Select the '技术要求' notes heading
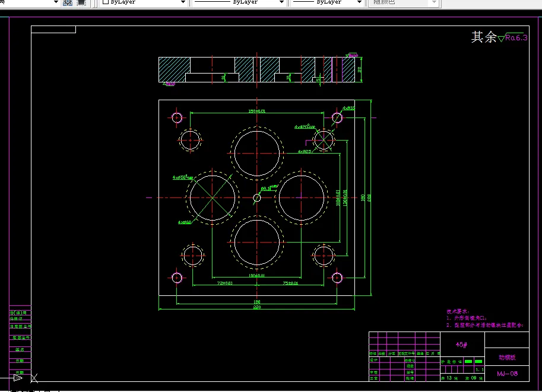 (x=458, y=311)
